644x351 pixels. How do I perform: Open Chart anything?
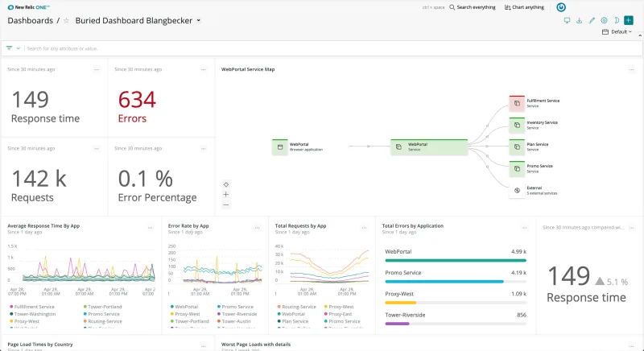pyautogui.click(x=524, y=7)
